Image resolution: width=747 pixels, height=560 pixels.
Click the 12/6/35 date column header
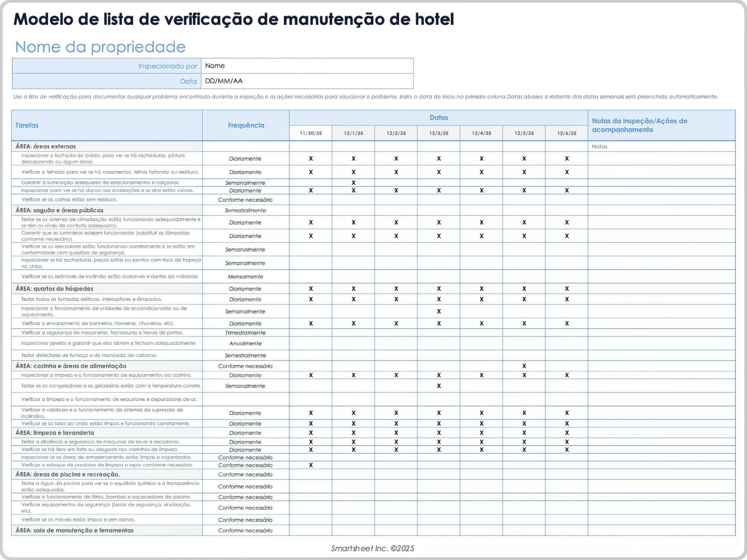pos(567,133)
